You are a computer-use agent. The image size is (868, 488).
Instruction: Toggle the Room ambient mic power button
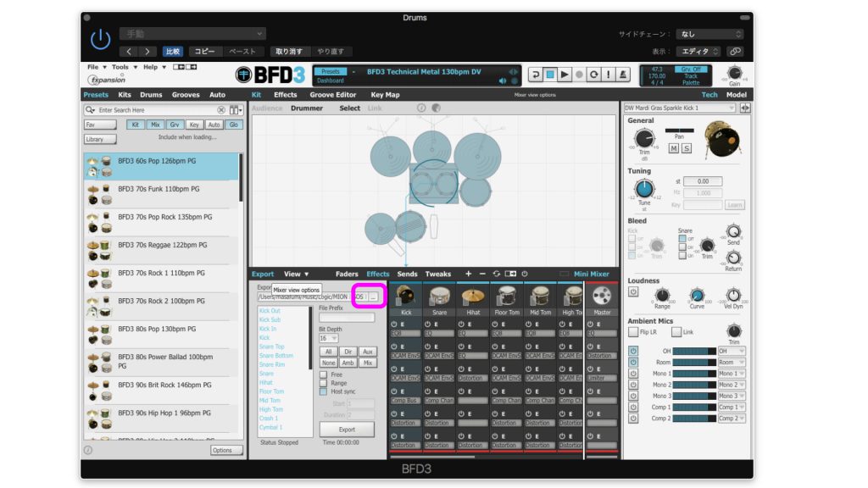pos(633,363)
